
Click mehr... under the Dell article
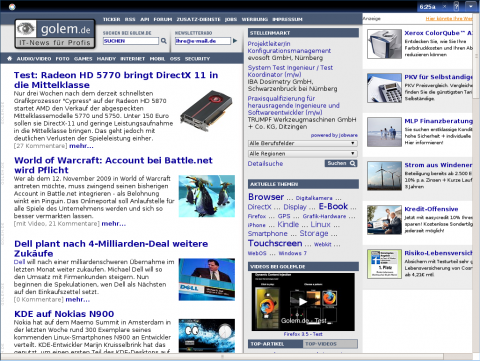[78, 299]
